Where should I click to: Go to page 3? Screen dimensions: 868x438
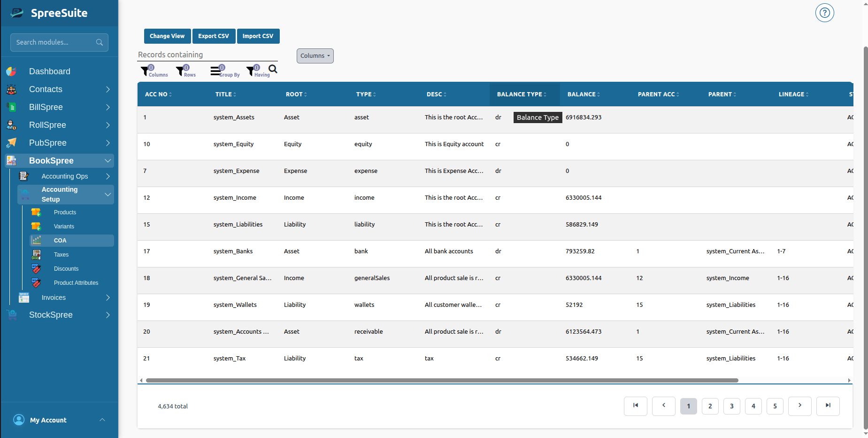[732, 406]
